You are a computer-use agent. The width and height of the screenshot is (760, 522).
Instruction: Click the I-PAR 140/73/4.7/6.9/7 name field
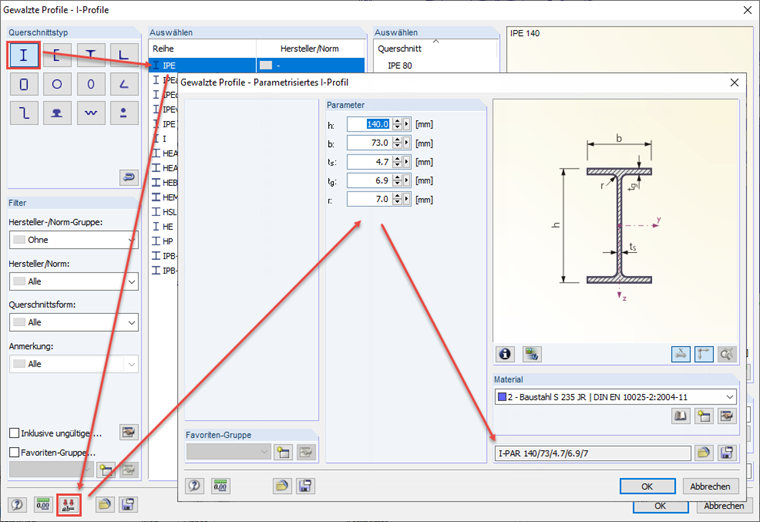pos(593,453)
